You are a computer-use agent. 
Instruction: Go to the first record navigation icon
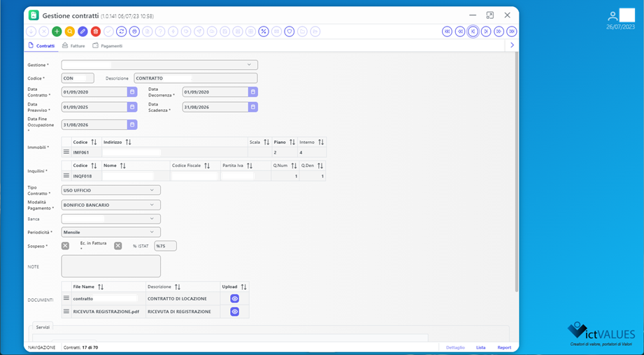tap(447, 31)
